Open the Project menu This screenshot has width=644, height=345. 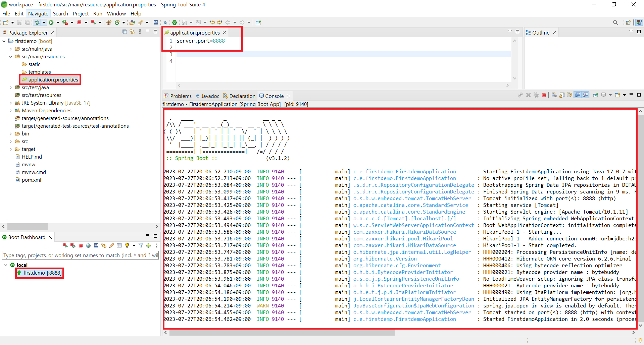[x=81, y=13]
